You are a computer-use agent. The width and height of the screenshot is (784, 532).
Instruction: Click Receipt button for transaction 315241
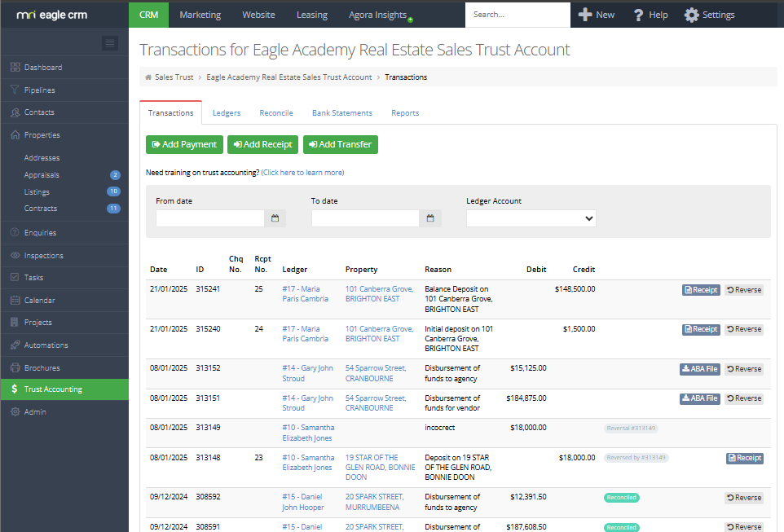701,290
